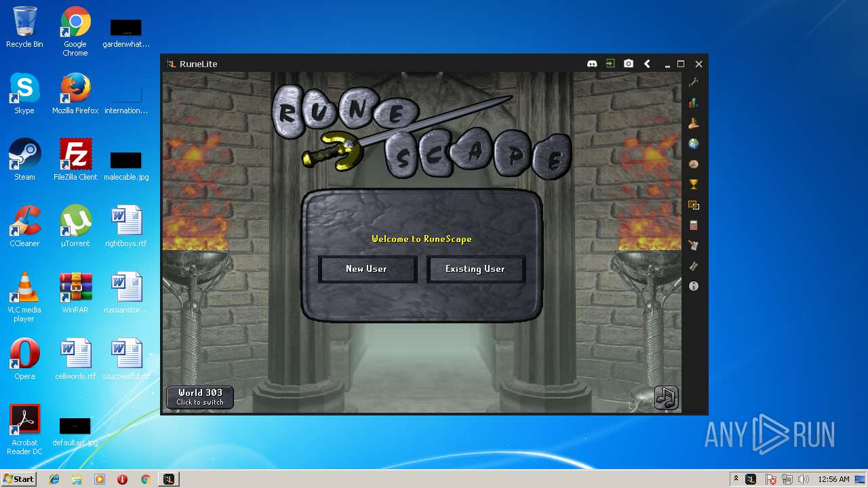Screen dimensions: 868x488
Task: Select the gardenwhat desktop file
Action: click(x=126, y=34)
